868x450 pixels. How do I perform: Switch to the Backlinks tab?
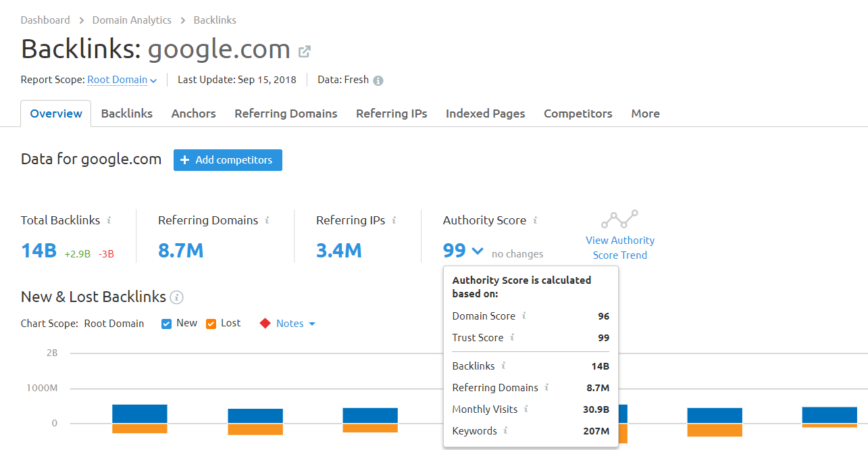click(127, 114)
